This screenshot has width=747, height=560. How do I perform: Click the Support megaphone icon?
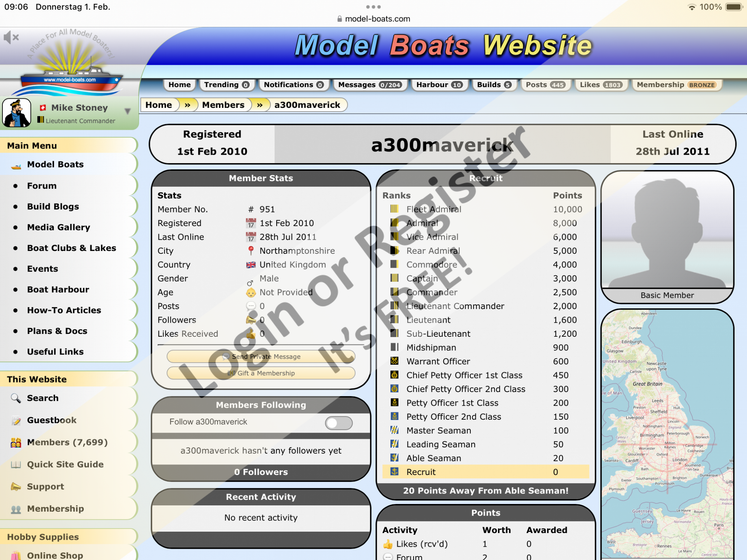point(16,486)
